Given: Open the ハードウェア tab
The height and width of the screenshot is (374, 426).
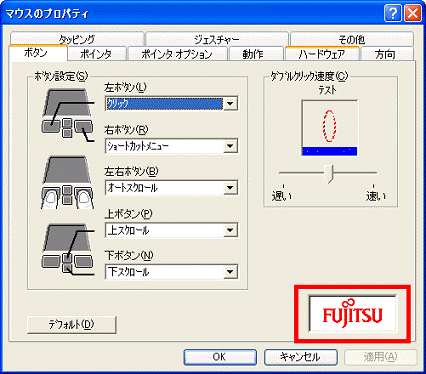Looking at the screenshot, I should pyautogui.click(x=322, y=54).
